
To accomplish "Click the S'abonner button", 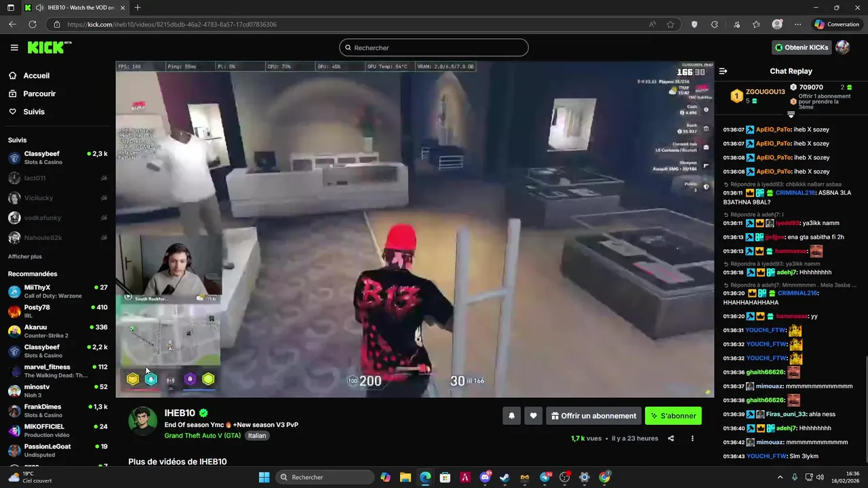I will tap(673, 416).
